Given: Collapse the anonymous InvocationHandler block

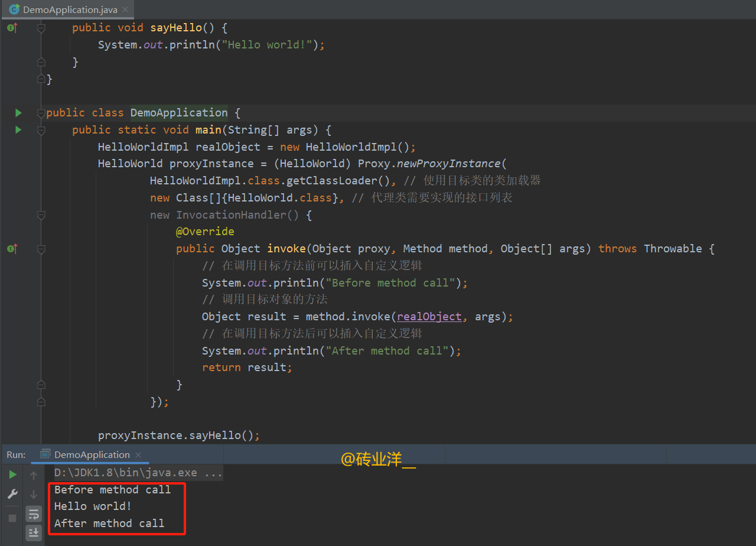Looking at the screenshot, I should 41,215.
